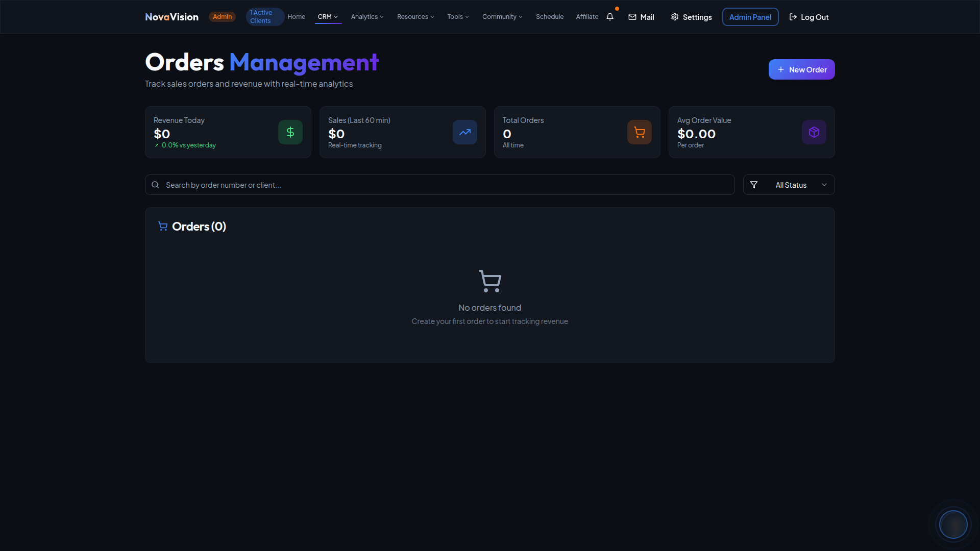The width and height of the screenshot is (980, 551).
Task: Open Settings with the gear icon
Action: pyautogui.click(x=675, y=17)
